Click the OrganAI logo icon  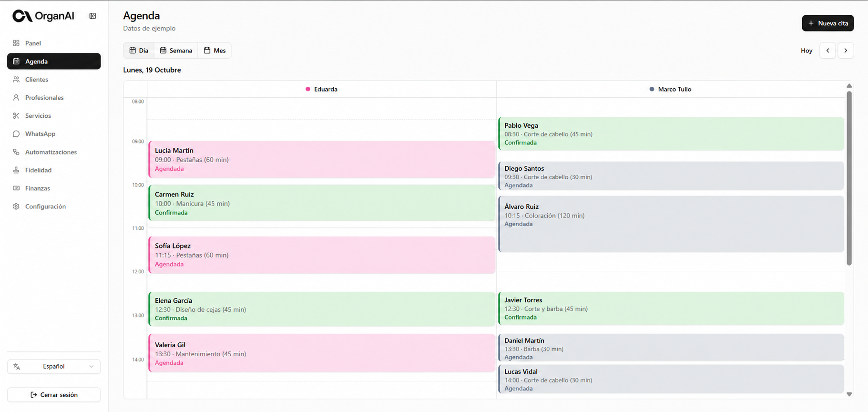tap(22, 16)
